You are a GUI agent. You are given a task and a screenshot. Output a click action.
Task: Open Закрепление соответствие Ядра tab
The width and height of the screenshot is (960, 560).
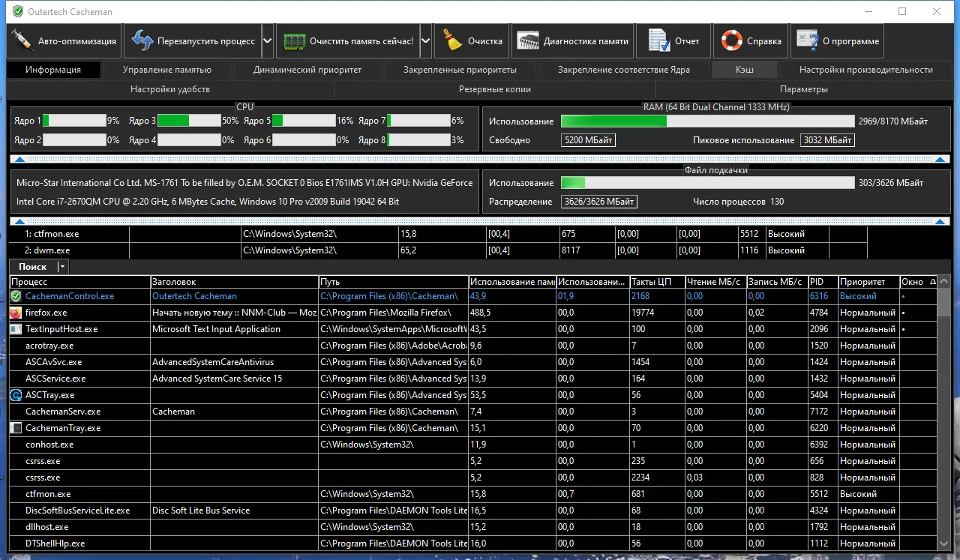point(624,70)
